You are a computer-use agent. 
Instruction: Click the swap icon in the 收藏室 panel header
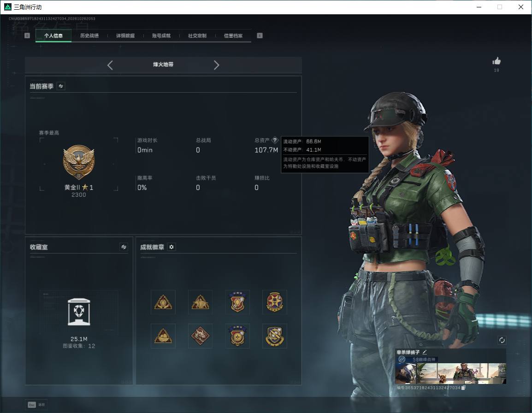pyautogui.click(x=124, y=247)
